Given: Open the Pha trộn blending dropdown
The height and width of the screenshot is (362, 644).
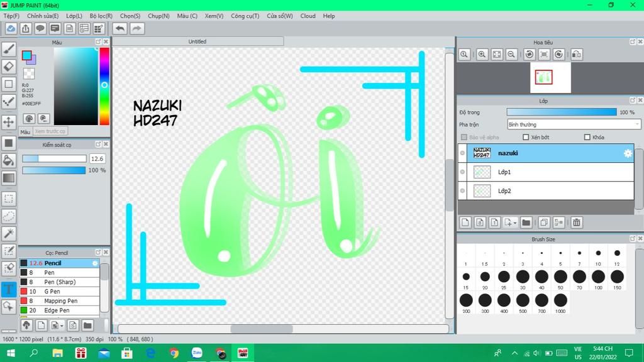Looking at the screenshot, I should tap(574, 124).
